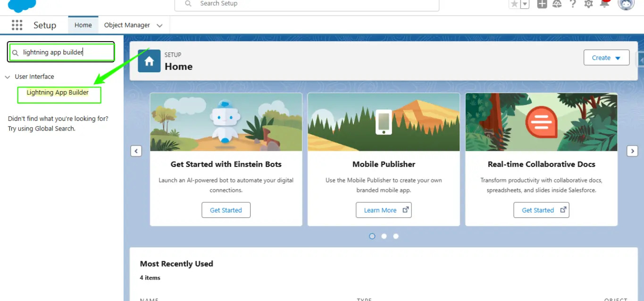Click the 'Mobile Publisher' card title

[384, 164]
